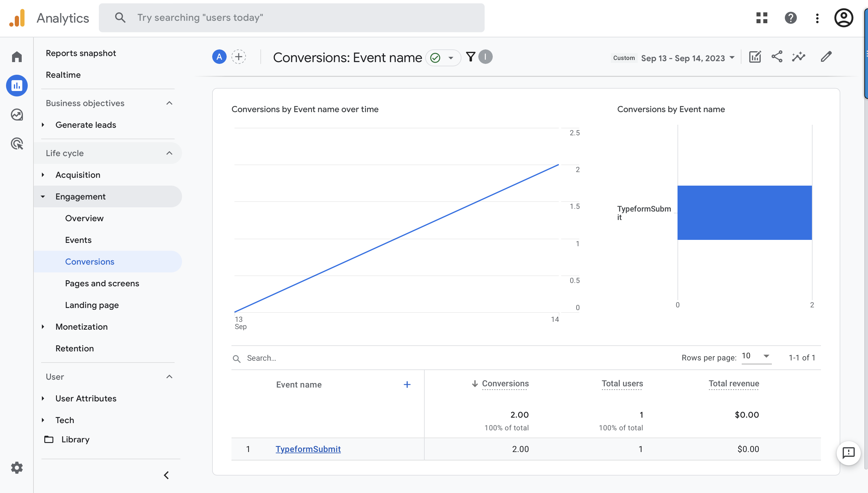
Task: Open the Advertising icon in left rail
Action: point(17,143)
